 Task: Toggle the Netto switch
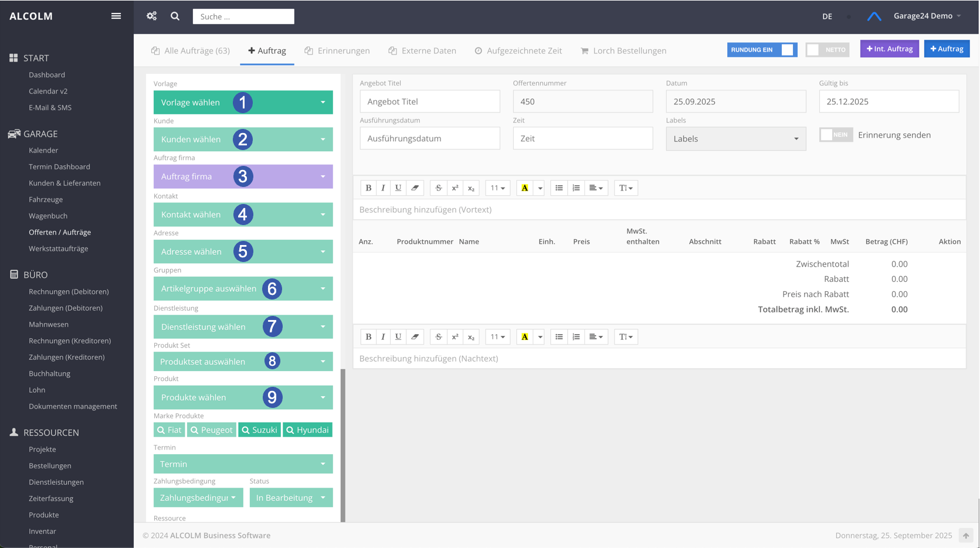[827, 50]
